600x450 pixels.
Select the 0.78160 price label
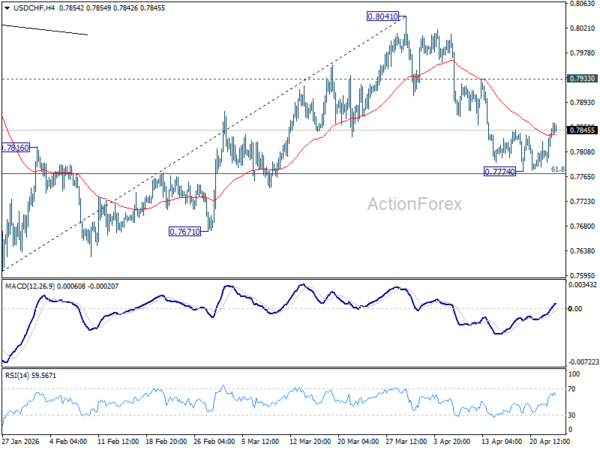15,148
